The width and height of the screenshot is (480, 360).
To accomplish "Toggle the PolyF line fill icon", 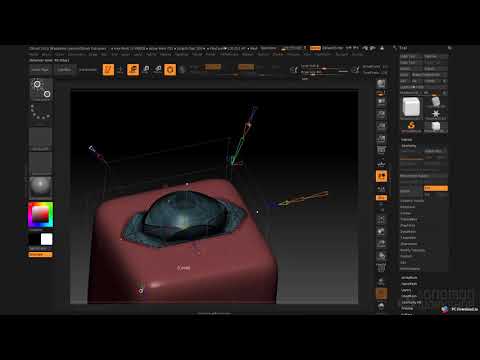I will click(x=381, y=268).
